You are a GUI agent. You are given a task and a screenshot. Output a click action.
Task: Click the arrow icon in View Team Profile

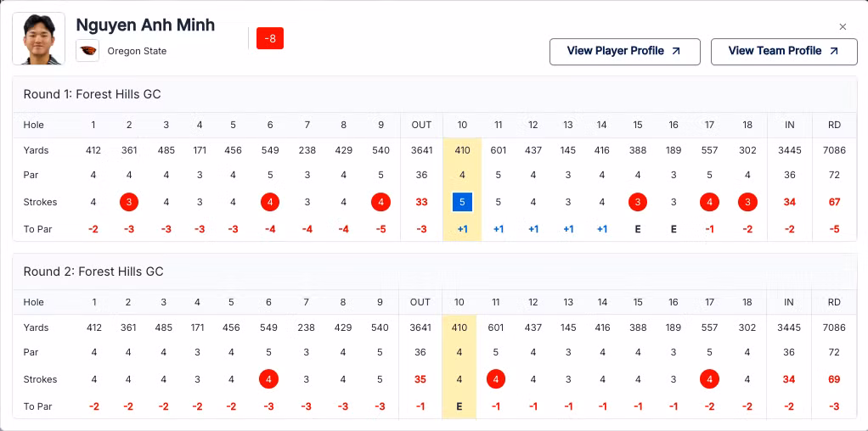833,51
